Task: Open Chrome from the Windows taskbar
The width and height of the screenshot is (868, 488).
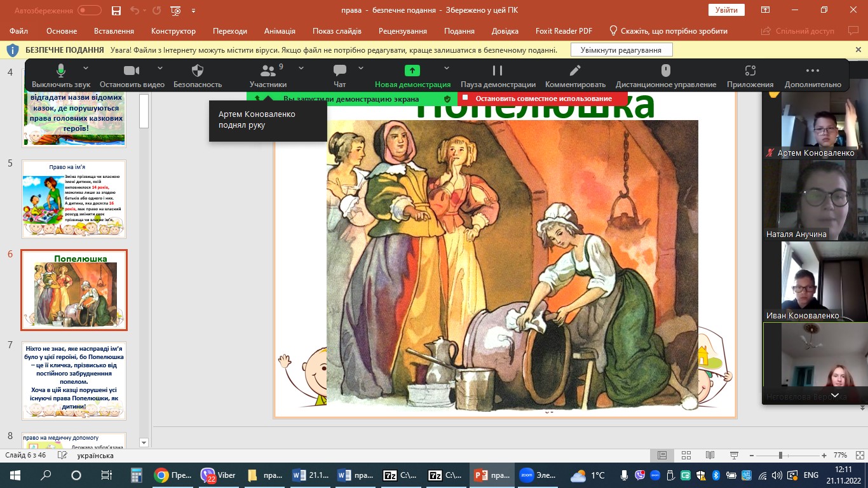Action: 173,475
